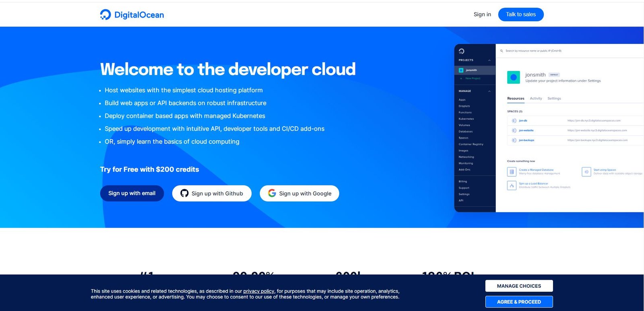Open Functions in preview sidebar
The image size is (644, 311).
pyautogui.click(x=465, y=113)
